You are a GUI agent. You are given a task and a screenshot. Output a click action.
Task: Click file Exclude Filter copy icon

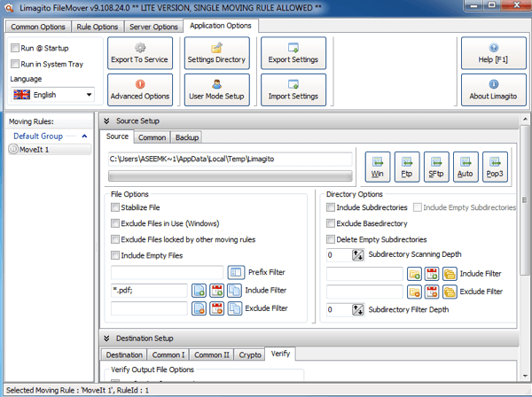(x=234, y=308)
